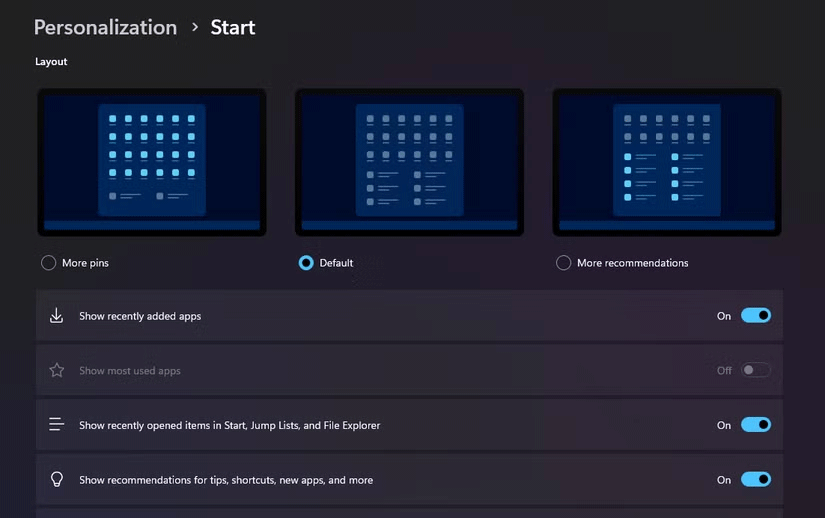The image size is (825, 518).
Task: Disable the recently opened items toggle switch
Action: coord(755,425)
